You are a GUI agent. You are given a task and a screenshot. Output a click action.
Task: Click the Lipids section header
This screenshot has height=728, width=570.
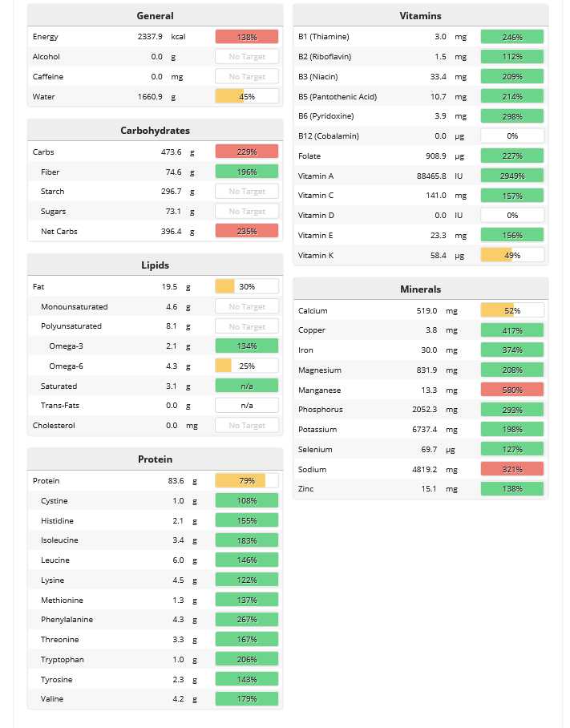coord(155,265)
